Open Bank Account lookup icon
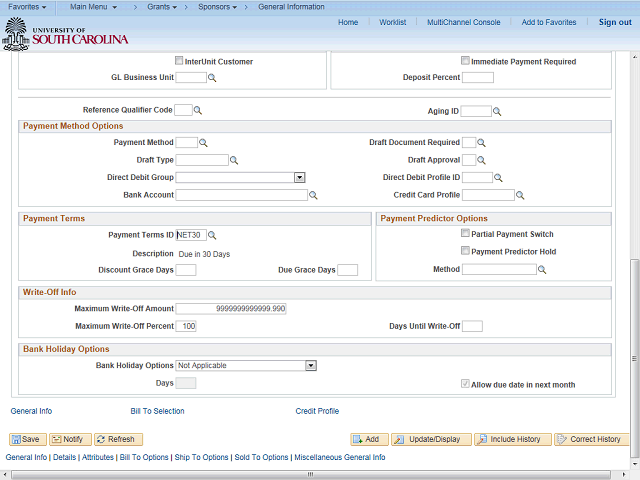The width and height of the screenshot is (640, 480). click(x=313, y=195)
